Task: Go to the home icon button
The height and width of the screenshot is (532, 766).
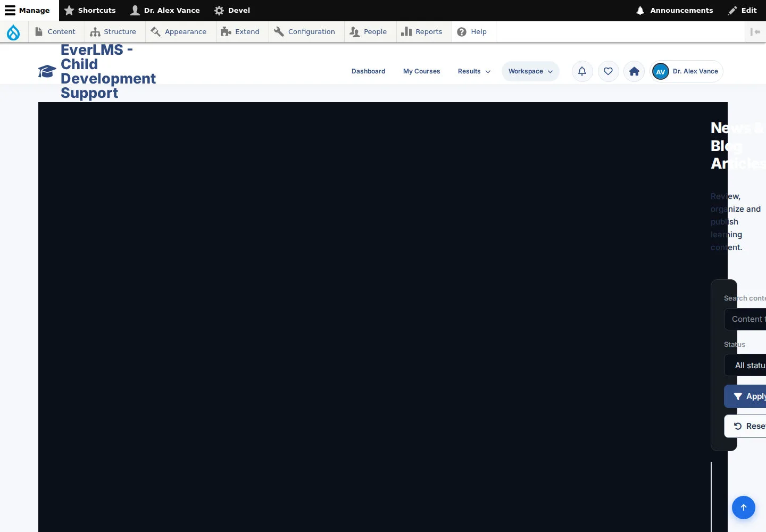Action: pos(634,71)
